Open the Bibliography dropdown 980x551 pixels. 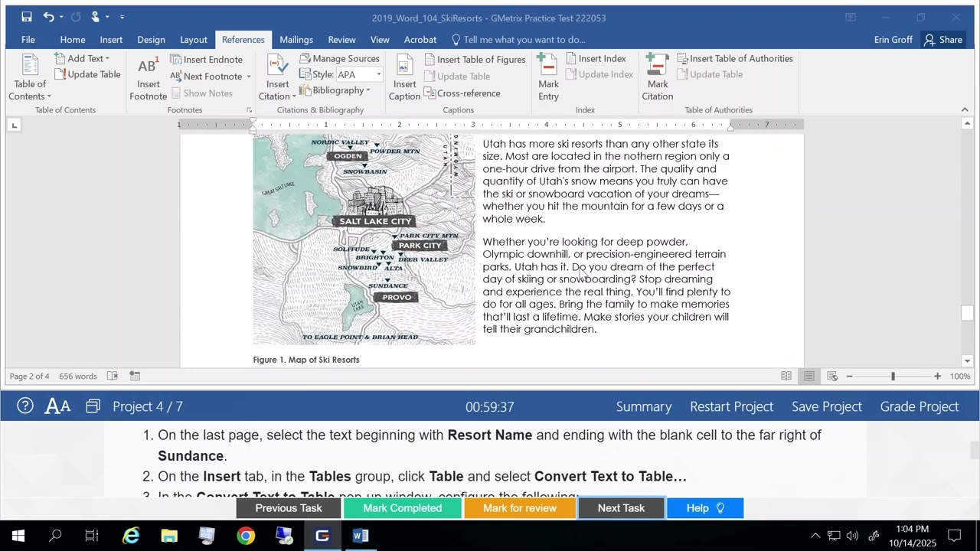(335, 90)
